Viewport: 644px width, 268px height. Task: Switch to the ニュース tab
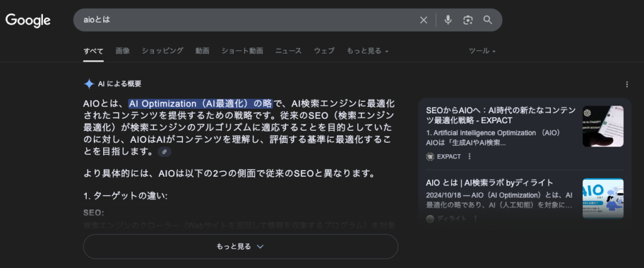pos(288,51)
